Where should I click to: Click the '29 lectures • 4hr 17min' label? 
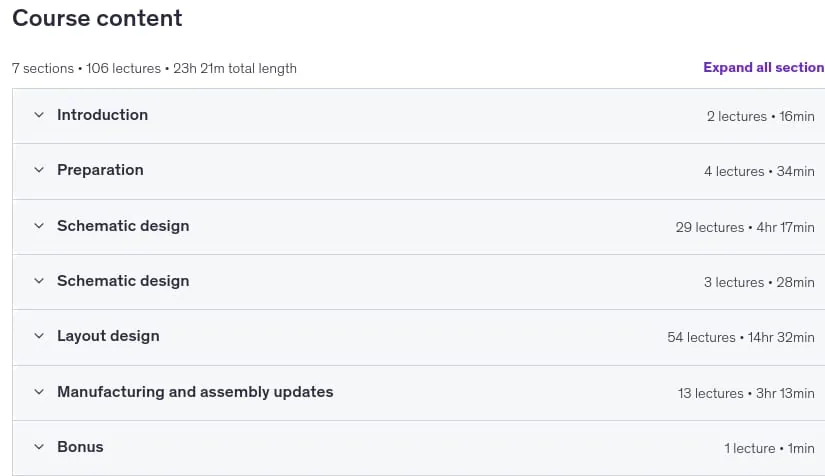click(745, 227)
